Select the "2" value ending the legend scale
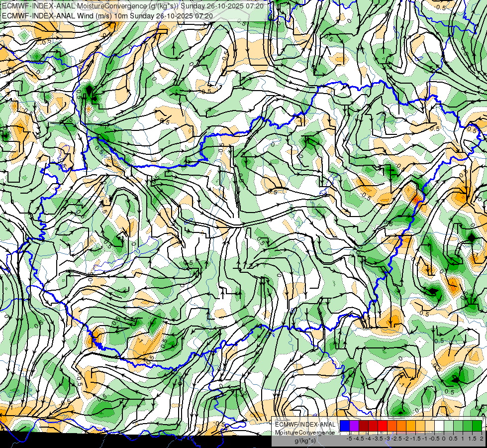Screen dimensions: 487x448 point(482,439)
